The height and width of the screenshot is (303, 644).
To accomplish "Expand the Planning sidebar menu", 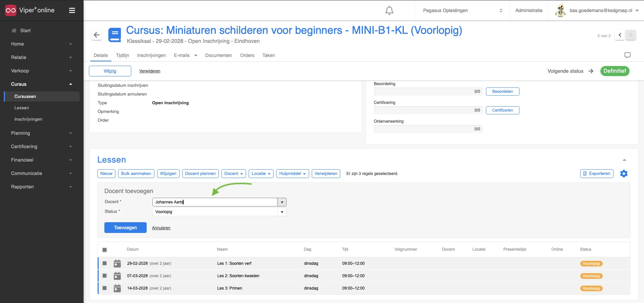I will pos(42,133).
